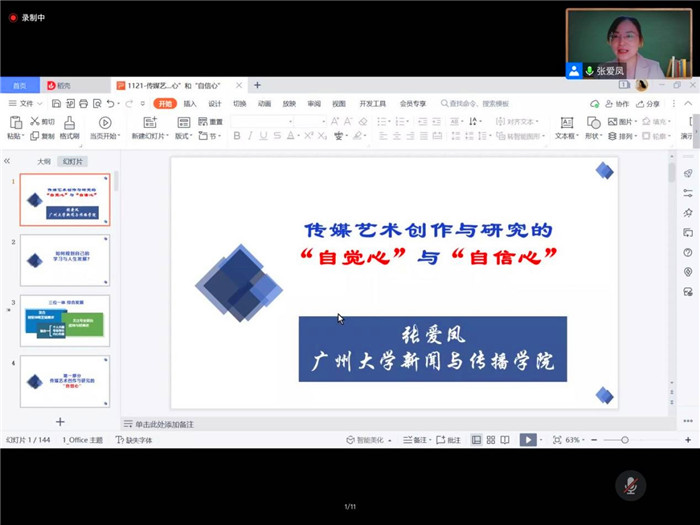Click the Undo arrow icon
This screenshot has height=525, width=700.
[x=109, y=103]
